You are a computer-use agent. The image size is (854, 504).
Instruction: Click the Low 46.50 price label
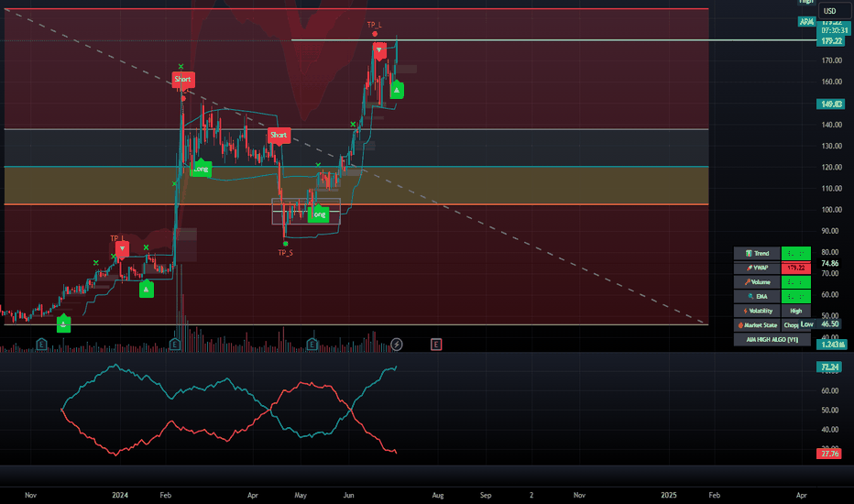click(x=818, y=323)
